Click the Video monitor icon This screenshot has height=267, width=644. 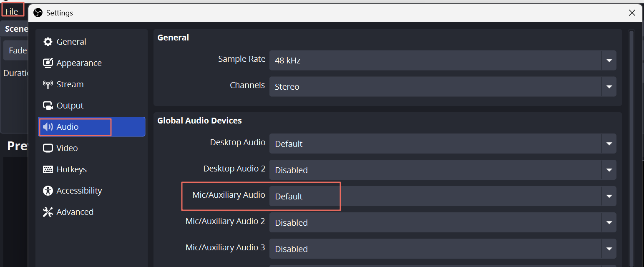(48, 148)
